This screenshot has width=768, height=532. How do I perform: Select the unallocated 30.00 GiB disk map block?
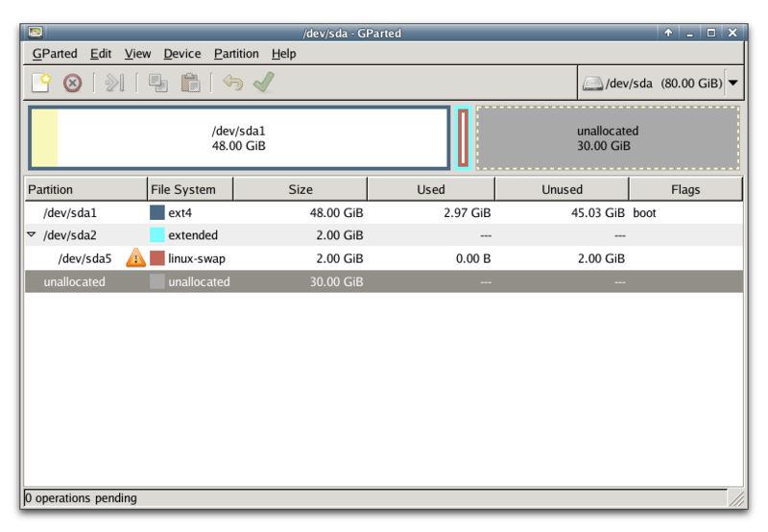(x=608, y=138)
